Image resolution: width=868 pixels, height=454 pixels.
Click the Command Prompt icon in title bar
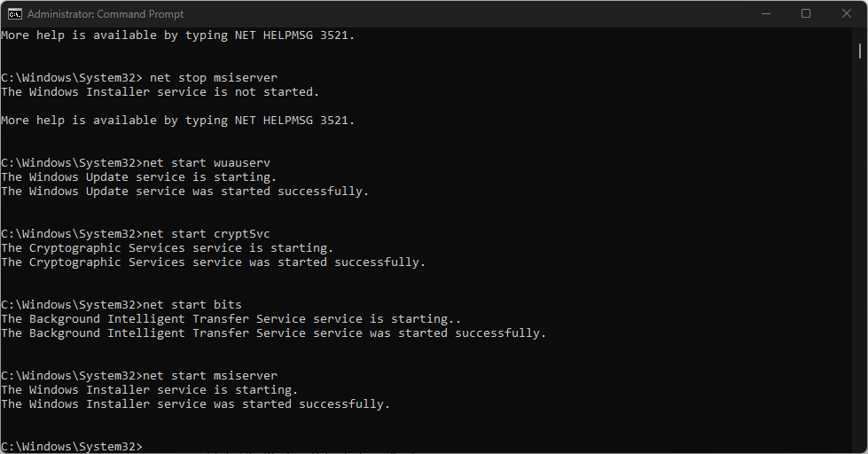[x=15, y=13]
